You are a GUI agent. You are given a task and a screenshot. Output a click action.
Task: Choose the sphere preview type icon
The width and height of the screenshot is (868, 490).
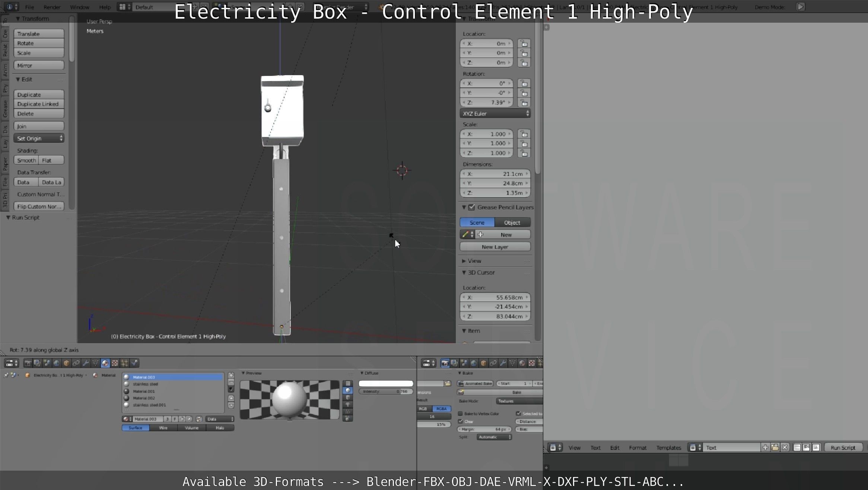348,390
